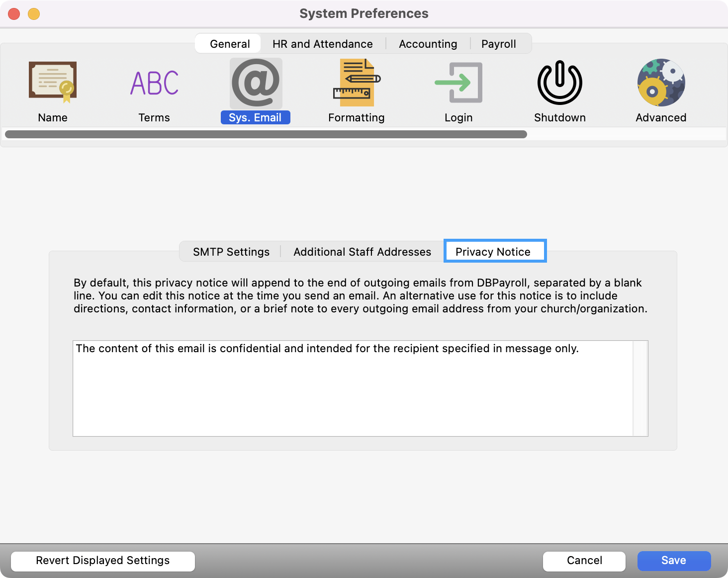Viewport: 728px width, 578px height.
Task: Go to the Payroll tab
Action: point(498,44)
